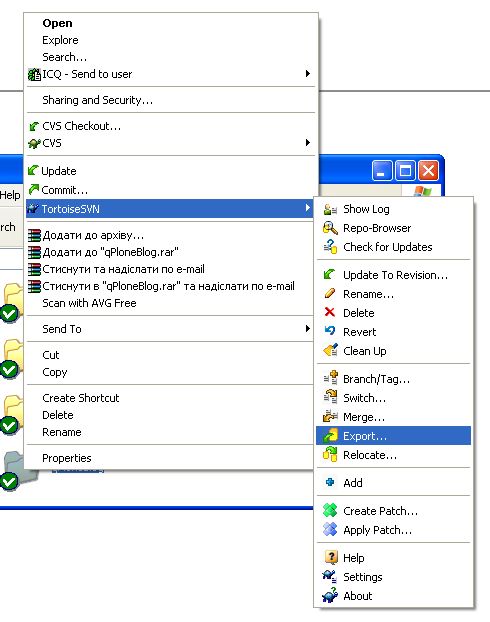Image resolution: width=490 pixels, height=622 pixels.
Task: Open the Help menu in the window menu bar
Action: click(x=10, y=195)
